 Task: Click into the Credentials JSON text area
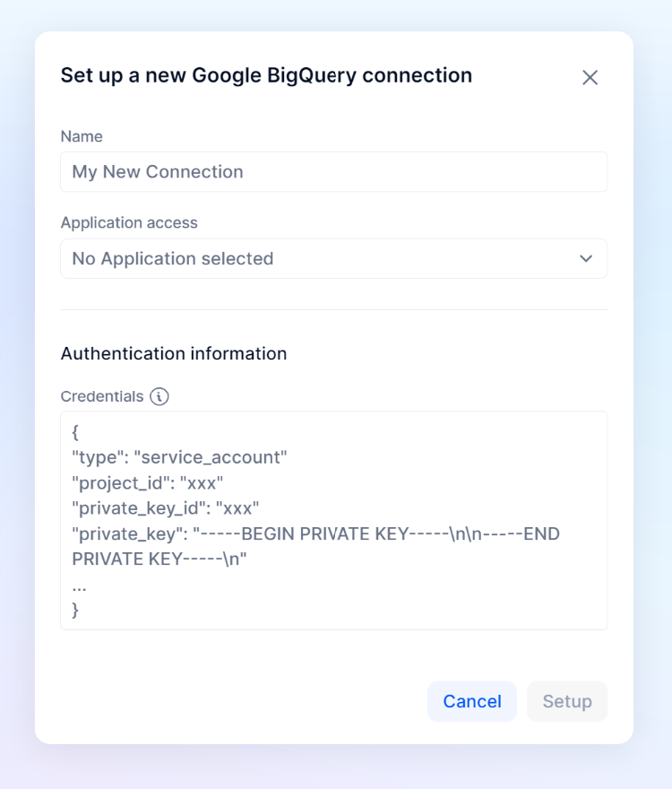[334, 520]
